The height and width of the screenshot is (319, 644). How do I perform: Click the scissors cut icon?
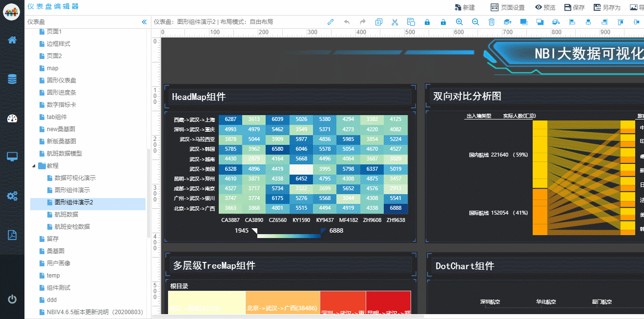point(395,22)
